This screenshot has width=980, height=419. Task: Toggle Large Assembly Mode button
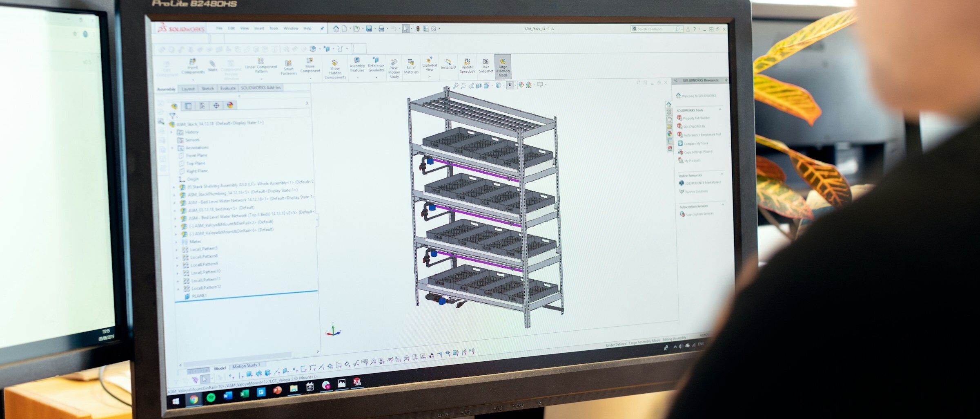pyautogui.click(x=503, y=66)
